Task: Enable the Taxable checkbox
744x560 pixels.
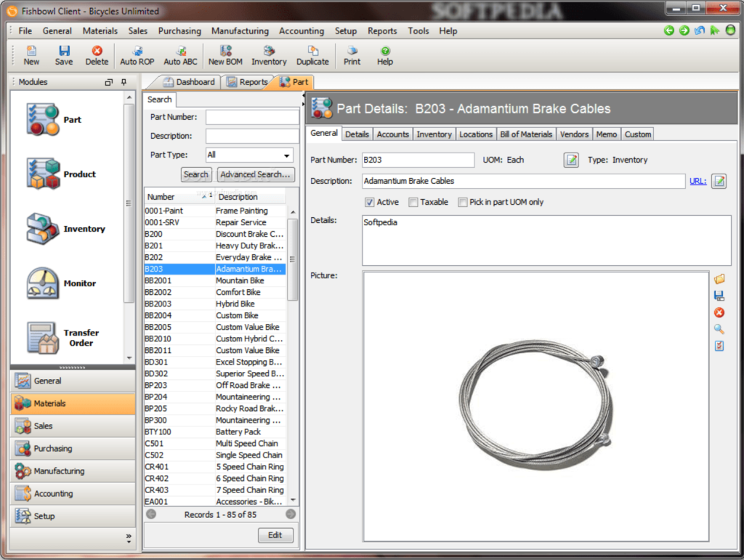Action: pos(413,202)
